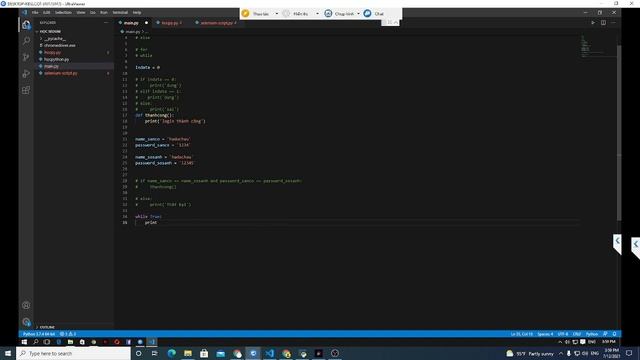This screenshot has width=640, height=360.
Task: Click the UltraViewer Chat icon
Action: coord(367,13)
